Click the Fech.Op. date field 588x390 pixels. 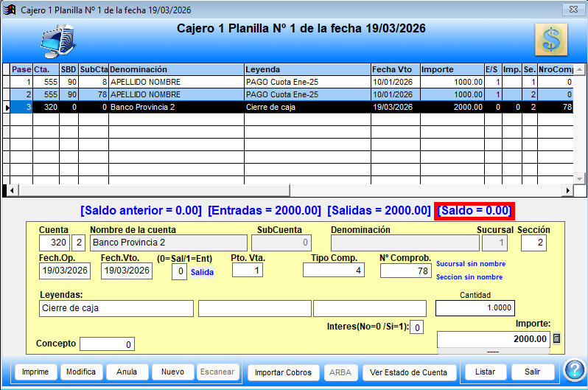pyautogui.click(x=65, y=271)
